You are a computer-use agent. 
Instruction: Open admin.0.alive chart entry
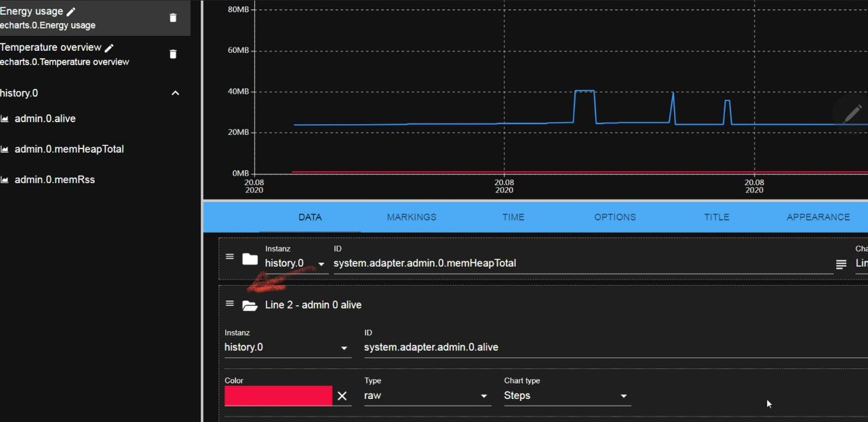pyautogui.click(x=45, y=119)
